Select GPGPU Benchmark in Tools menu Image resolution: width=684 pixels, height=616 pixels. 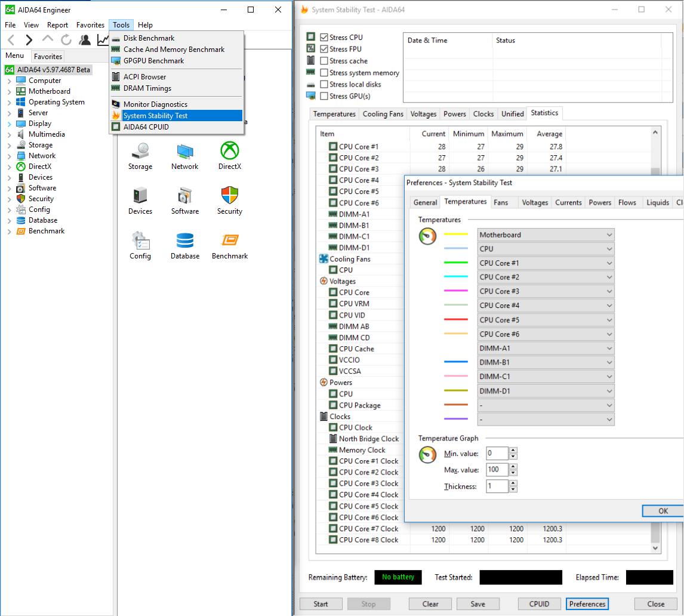[177, 61]
